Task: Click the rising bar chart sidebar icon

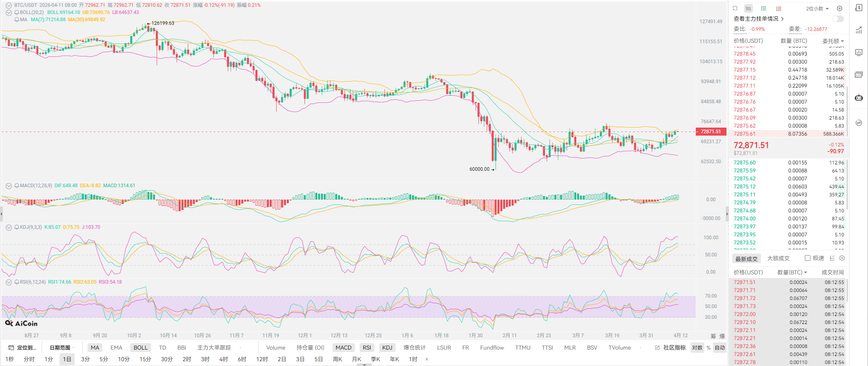Action: pos(858,30)
